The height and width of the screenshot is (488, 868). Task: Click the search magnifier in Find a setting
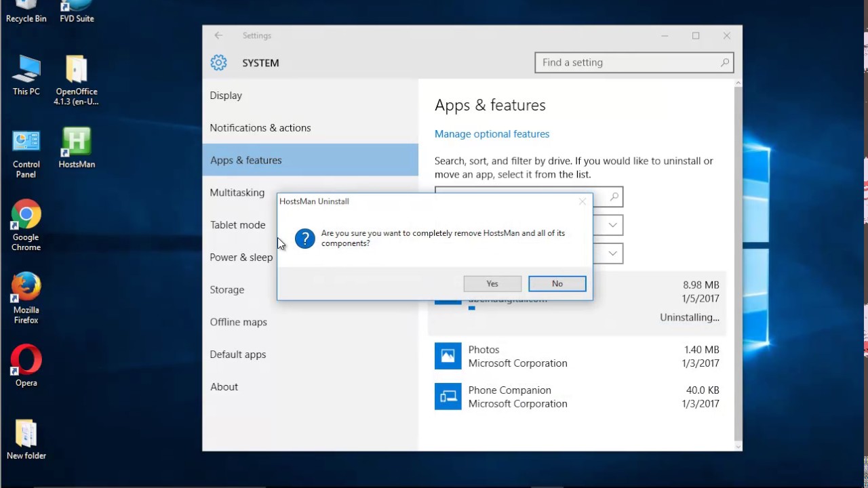[x=725, y=62]
